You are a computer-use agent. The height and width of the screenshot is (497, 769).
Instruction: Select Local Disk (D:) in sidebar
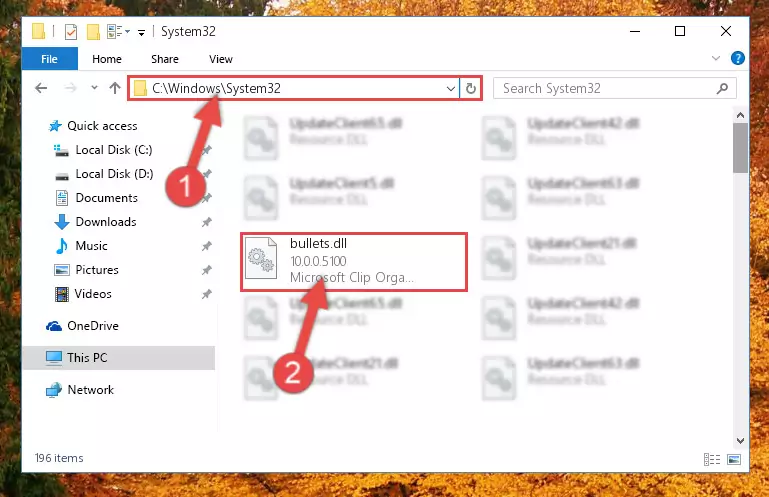click(x=103, y=174)
